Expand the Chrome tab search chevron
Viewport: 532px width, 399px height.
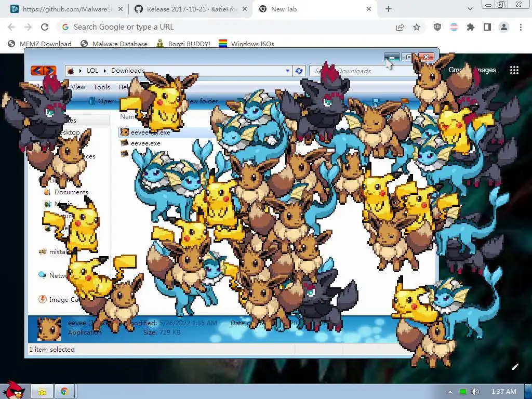(470, 9)
